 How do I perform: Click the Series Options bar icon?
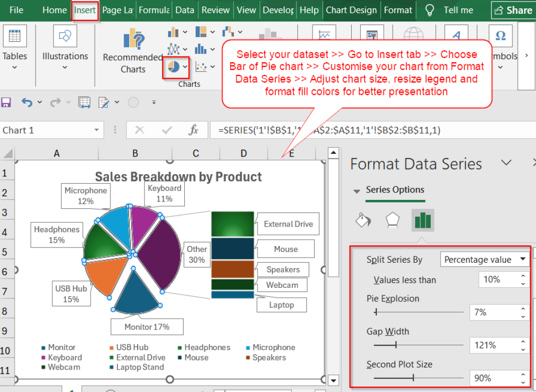pyautogui.click(x=422, y=220)
